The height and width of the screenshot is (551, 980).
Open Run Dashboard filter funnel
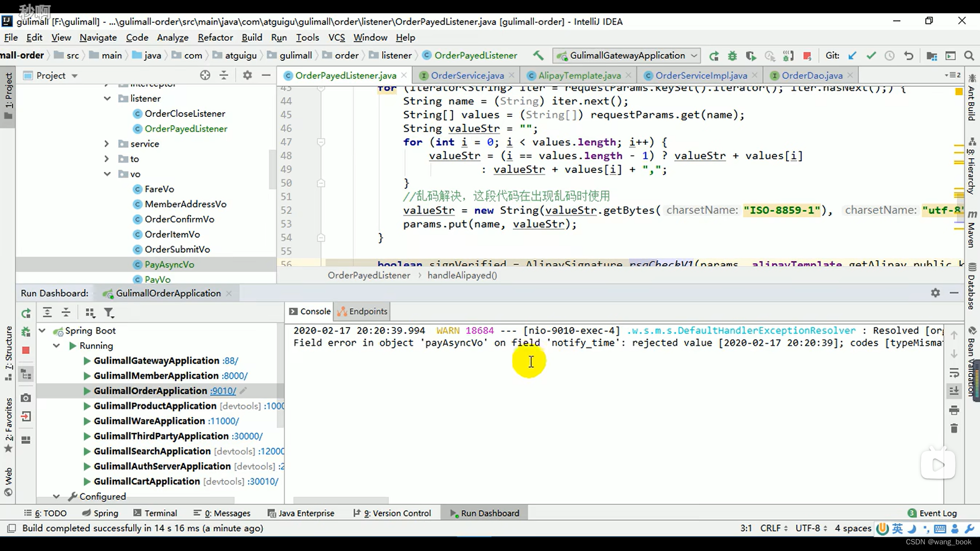tap(109, 313)
